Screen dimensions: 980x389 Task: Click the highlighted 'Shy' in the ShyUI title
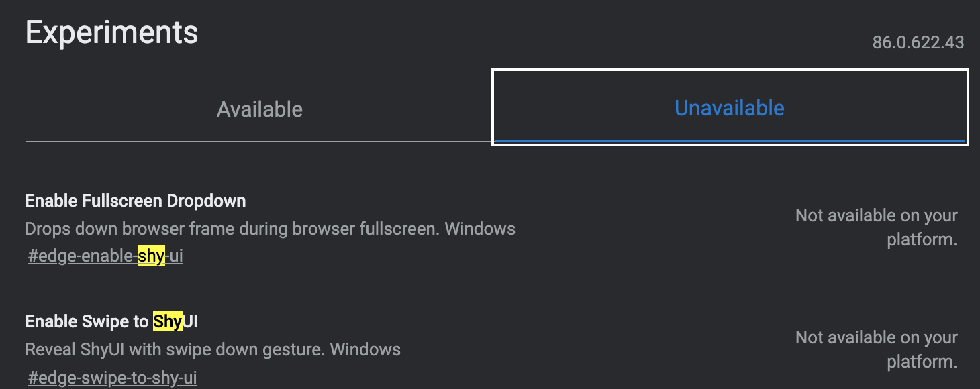pyautogui.click(x=167, y=322)
